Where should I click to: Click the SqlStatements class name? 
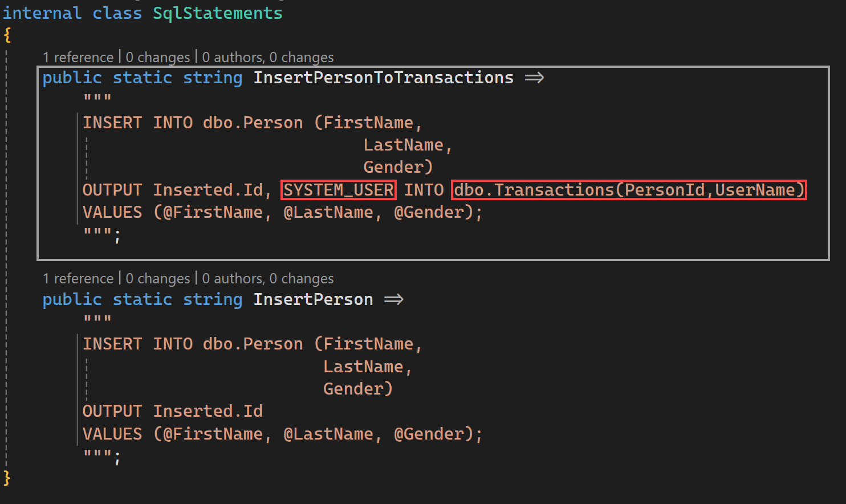pos(218,13)
